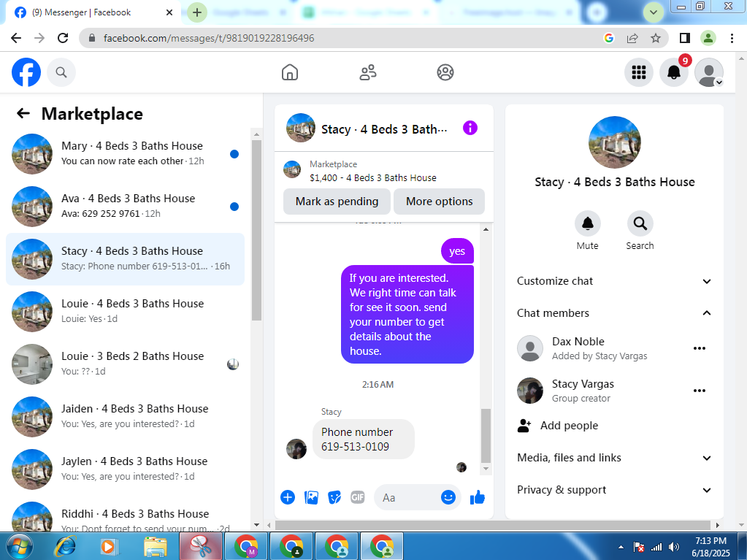Click Mark as pending button
The width and height of the screenshot is (747, 560).
(x=337, y=202)
